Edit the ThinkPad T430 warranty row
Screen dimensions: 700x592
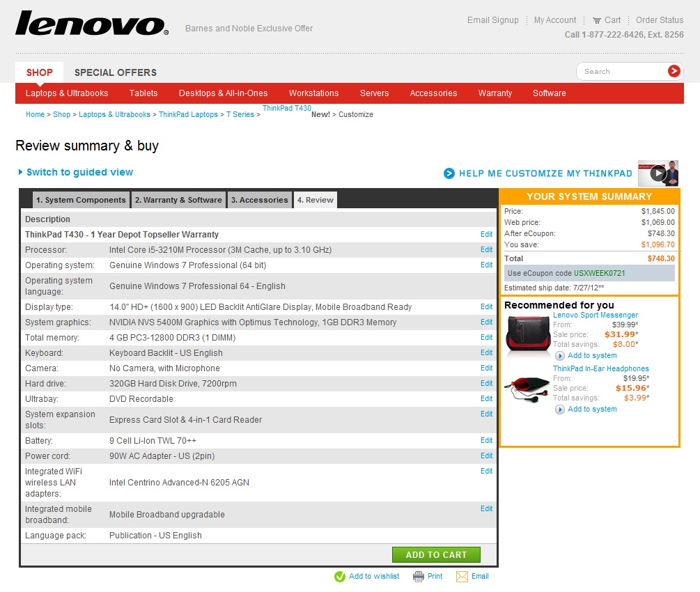coord(487,235)
